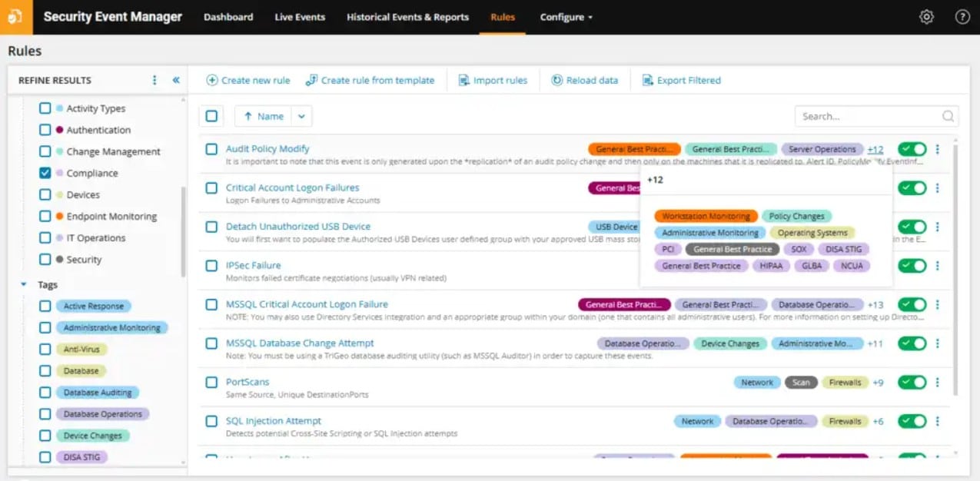
Task: Check the Authentication category filter
Action: 45,130
